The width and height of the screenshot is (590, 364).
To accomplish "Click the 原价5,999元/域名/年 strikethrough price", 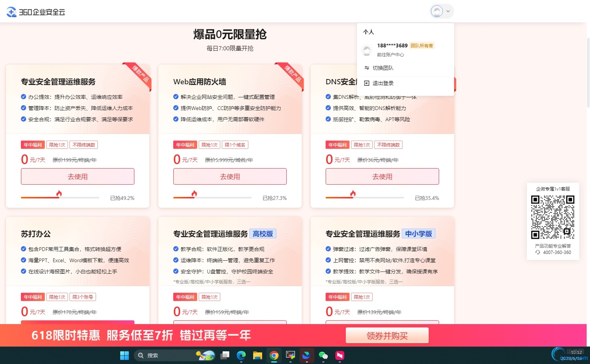I will (x=229, y=160).
